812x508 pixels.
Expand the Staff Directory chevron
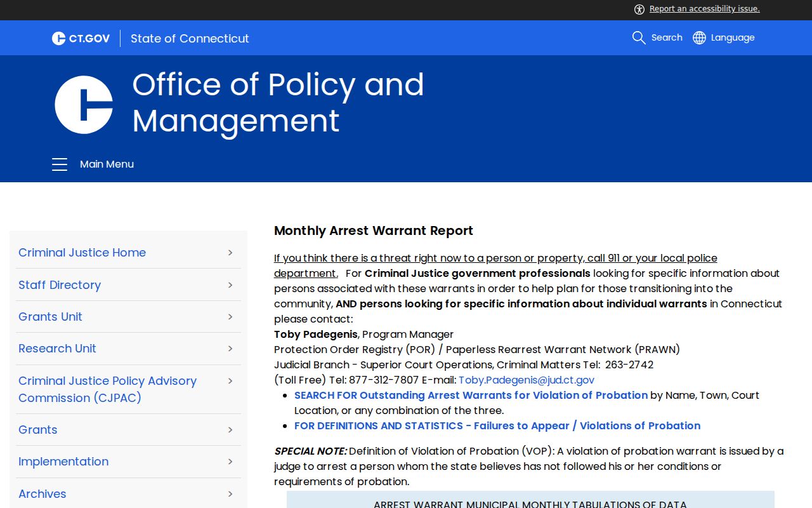[x=230, y=285]
